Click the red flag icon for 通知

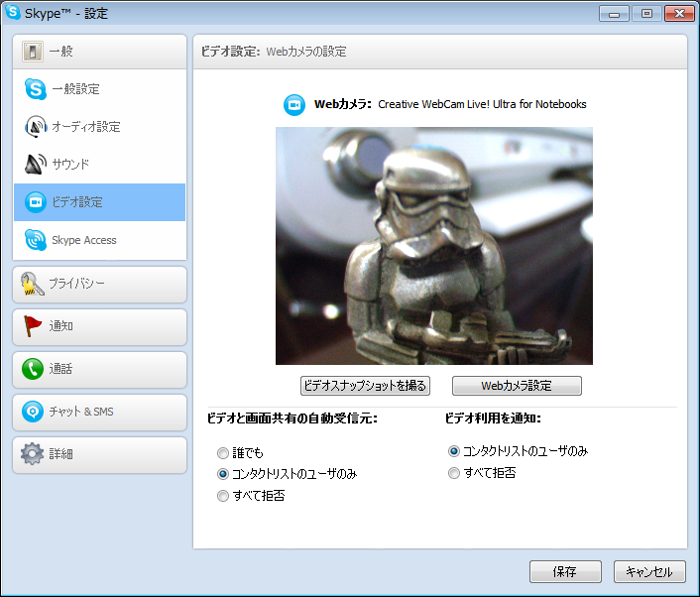(x=32, y=326)
